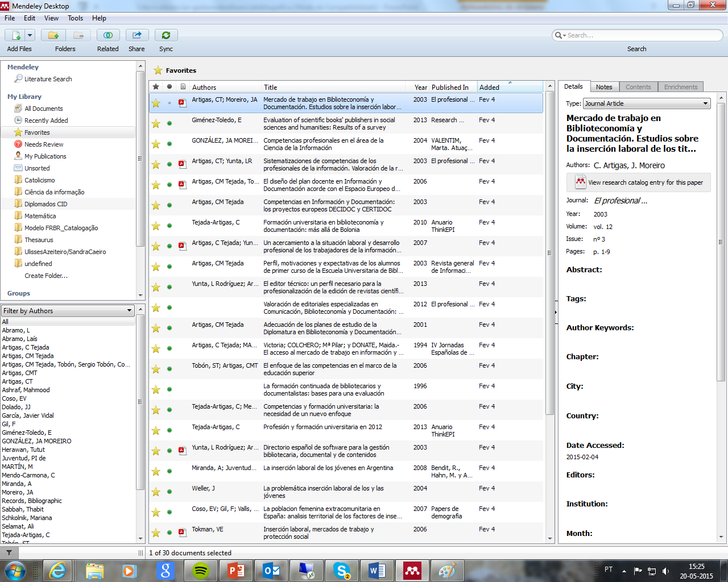This screenshot has width=728, height=582.
Task: Open PDF icon of Artigas, CT; Yunta, LR row
Action: tap(183, 164)
